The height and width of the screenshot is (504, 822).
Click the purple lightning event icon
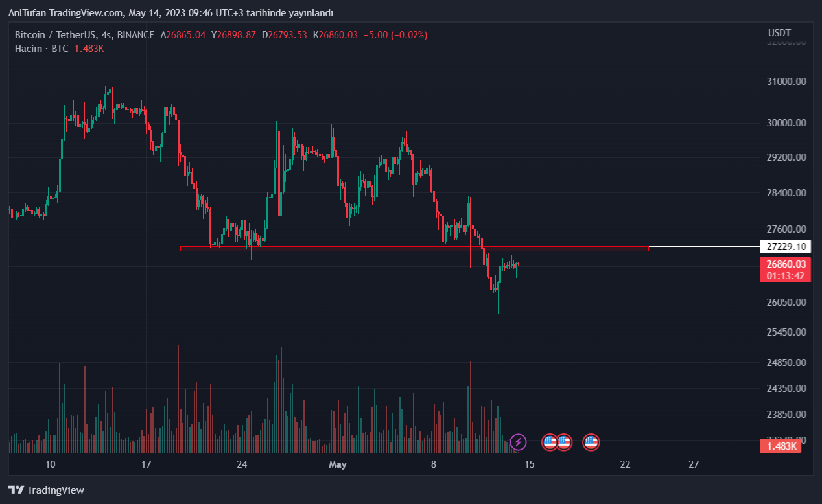518,442
